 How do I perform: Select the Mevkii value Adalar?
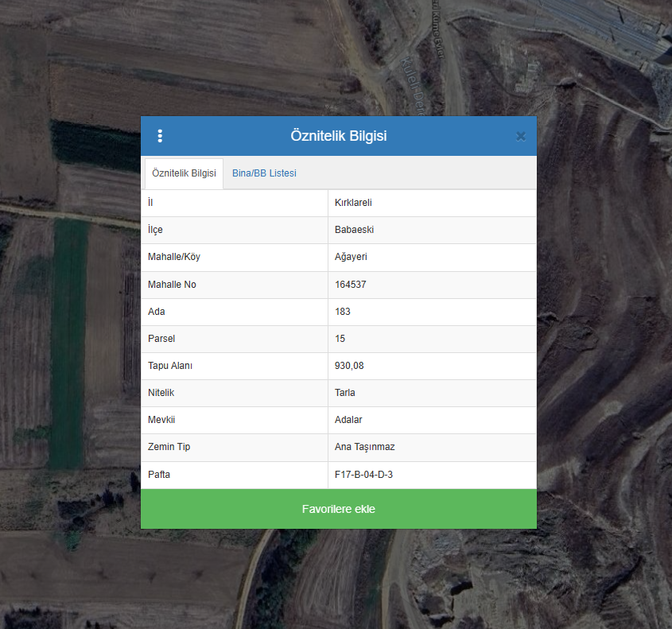pos(348,420)
